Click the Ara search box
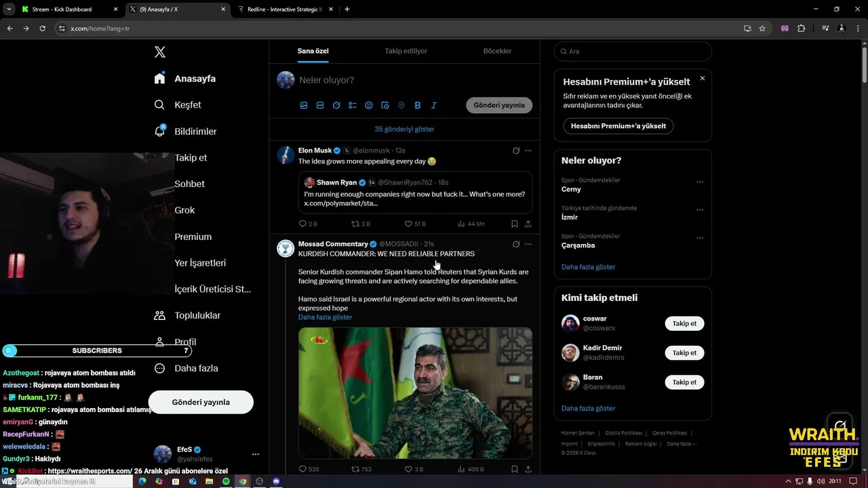The height and width of the screenshot is (488, 868). point(633,52)
